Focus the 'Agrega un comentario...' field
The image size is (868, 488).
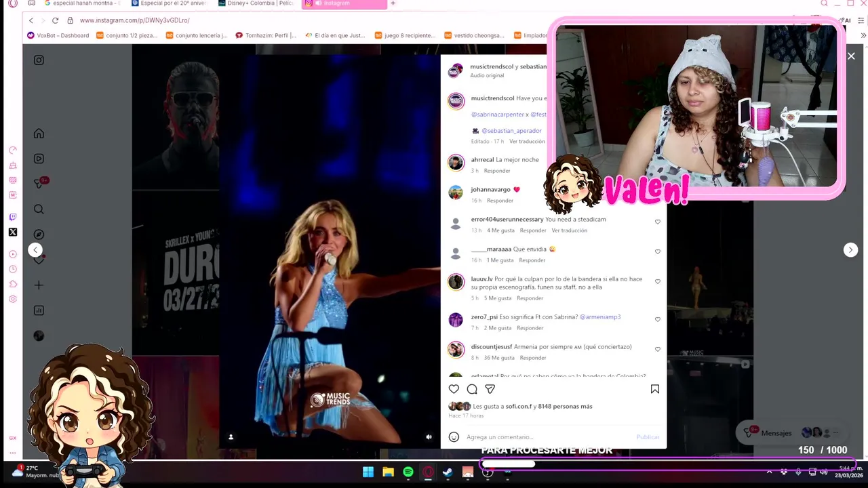(x=548, y=437)
